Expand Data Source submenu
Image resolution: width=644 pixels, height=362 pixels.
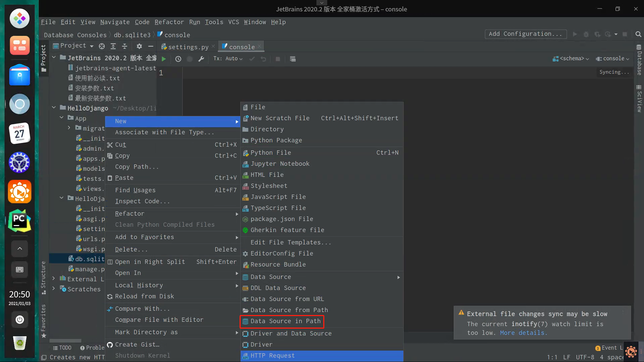pyautogui.click(x=322, y=277)
